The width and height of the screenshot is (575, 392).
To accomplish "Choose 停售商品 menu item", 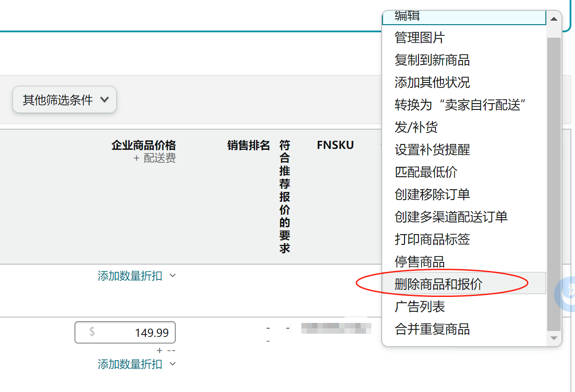I will [x=464, y=261].
